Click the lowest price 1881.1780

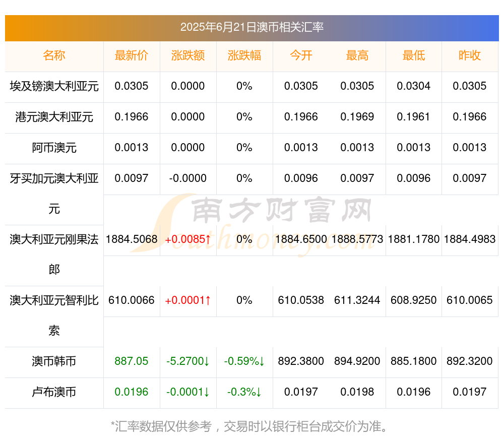click(414, 239)
